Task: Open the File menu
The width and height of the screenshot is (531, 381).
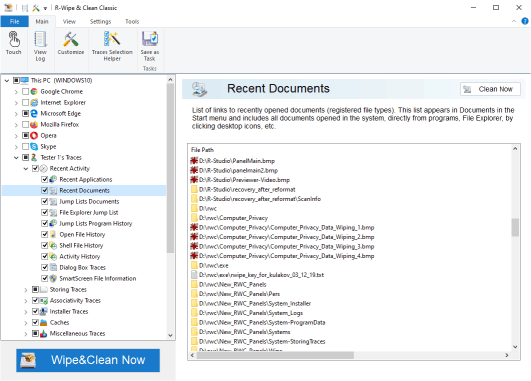Action: pyautogui.click(x=15, y=21)
